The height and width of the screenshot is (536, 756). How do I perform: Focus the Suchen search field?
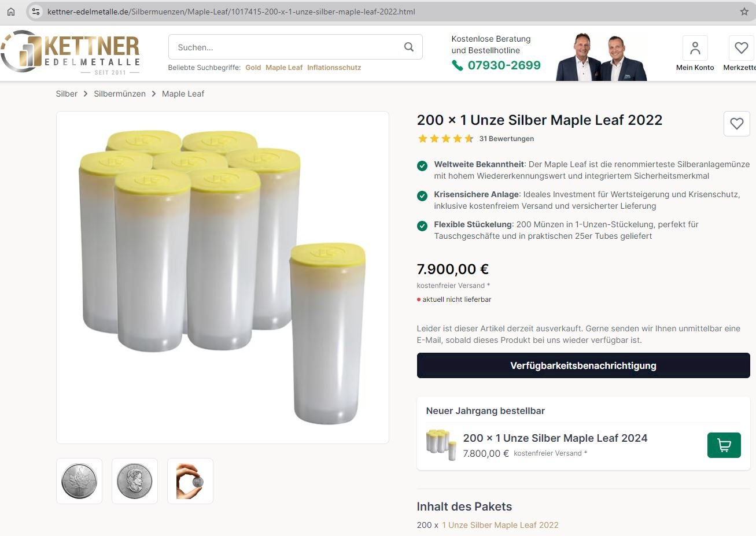point(295,47)
